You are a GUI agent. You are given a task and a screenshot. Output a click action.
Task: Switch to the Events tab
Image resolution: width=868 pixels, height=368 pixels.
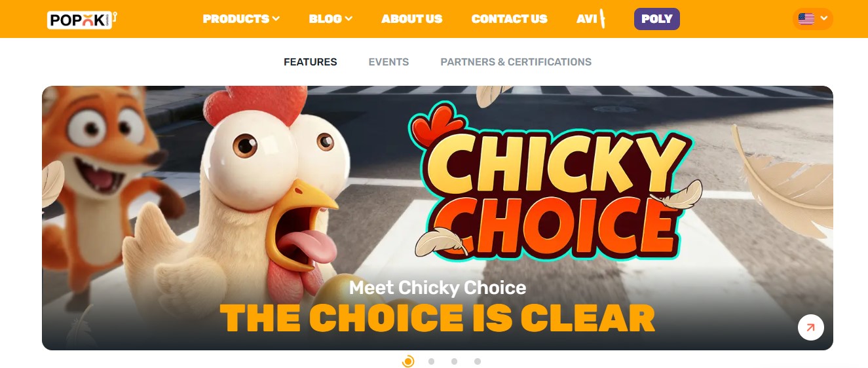pos(388,62)
